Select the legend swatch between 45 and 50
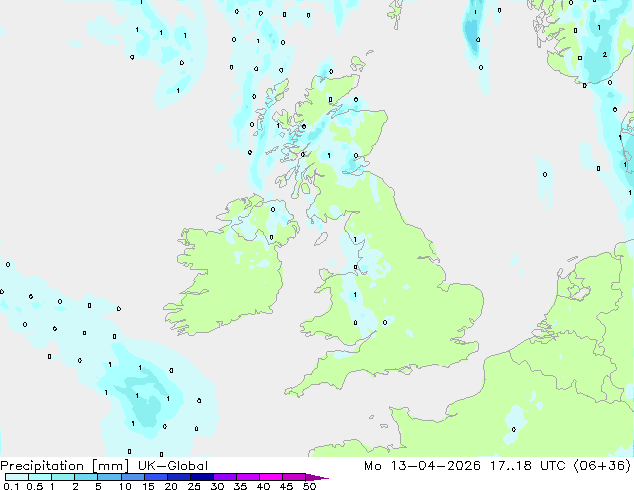 click(294, 477)
